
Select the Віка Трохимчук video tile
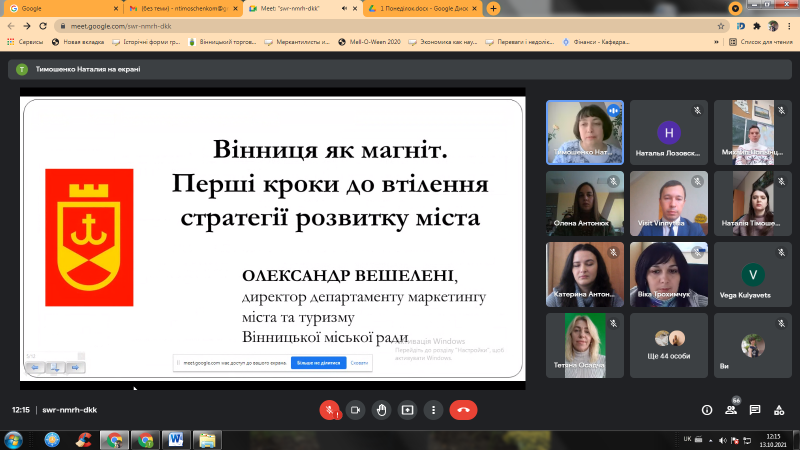pyautogui.click(x=669, y=274)
